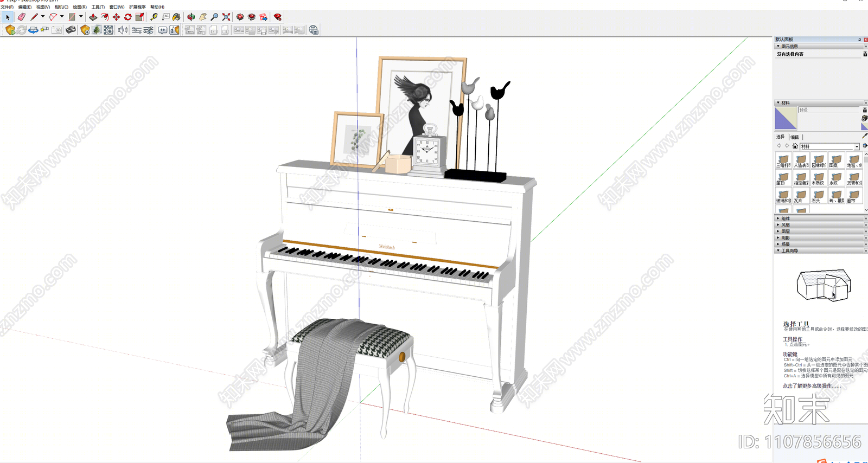
Task: Select the Rotate tool
Action: (x=128, y=17)
